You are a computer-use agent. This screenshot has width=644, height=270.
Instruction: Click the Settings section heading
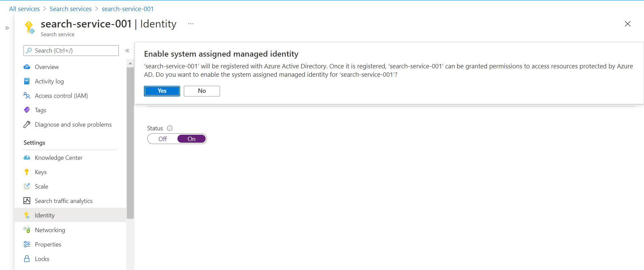click(34, 142)
